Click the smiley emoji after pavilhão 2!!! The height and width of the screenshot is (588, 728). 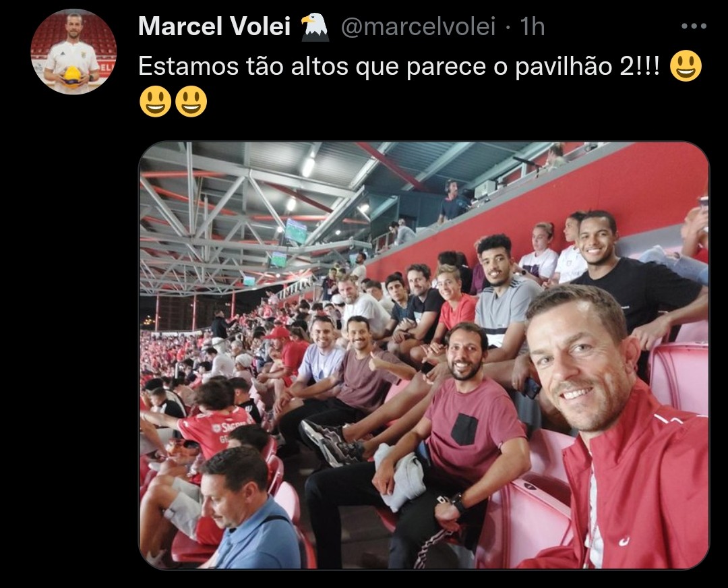686,66
